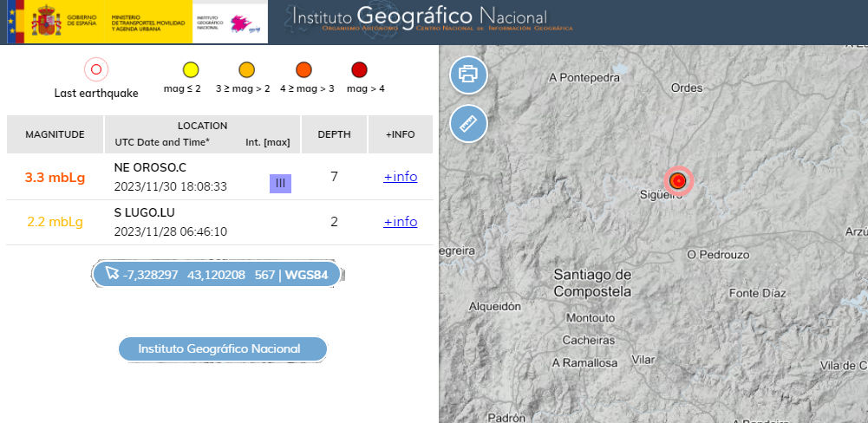Select the ruler measurement tool
The height and width of the screenshot is (423, 868).
click(x=468, y=124)
